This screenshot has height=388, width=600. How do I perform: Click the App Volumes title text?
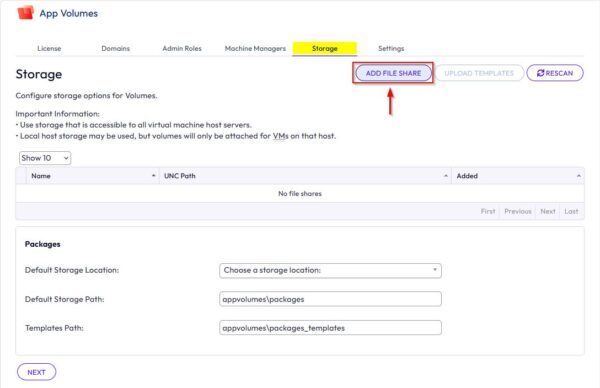(69, 13)
